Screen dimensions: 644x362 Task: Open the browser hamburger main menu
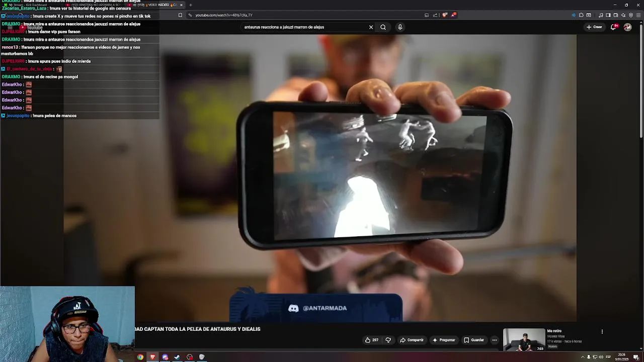point(638,15)
